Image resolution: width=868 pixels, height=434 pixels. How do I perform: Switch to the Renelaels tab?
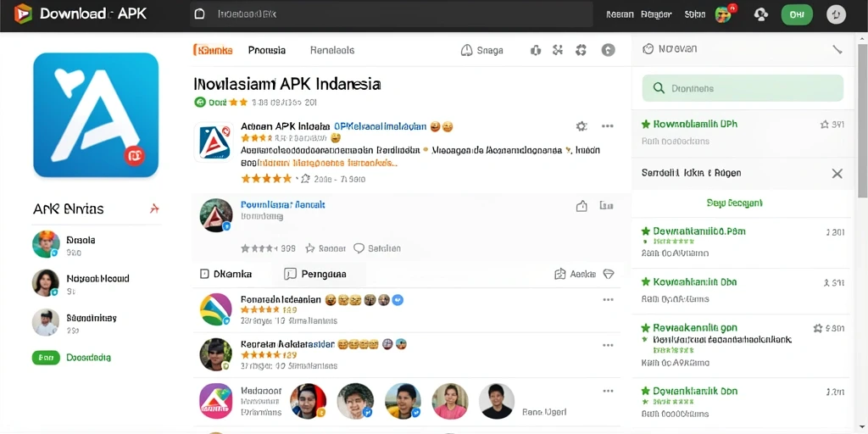332,50
